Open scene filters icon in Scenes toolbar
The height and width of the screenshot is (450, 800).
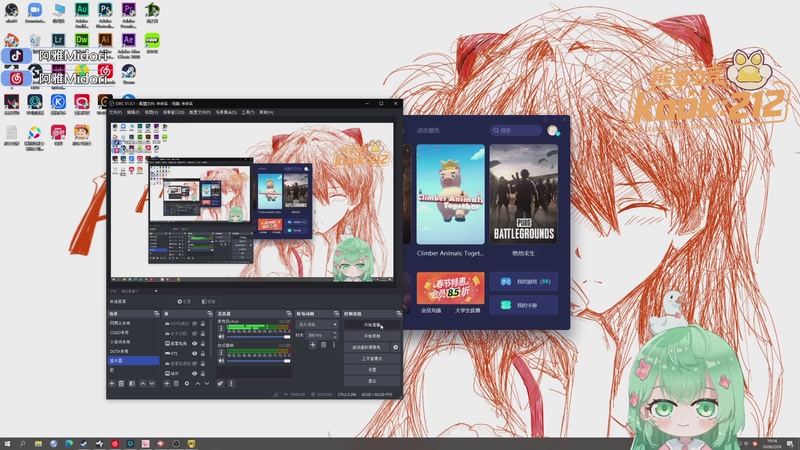pyautogui.click(x=132, y=383)
